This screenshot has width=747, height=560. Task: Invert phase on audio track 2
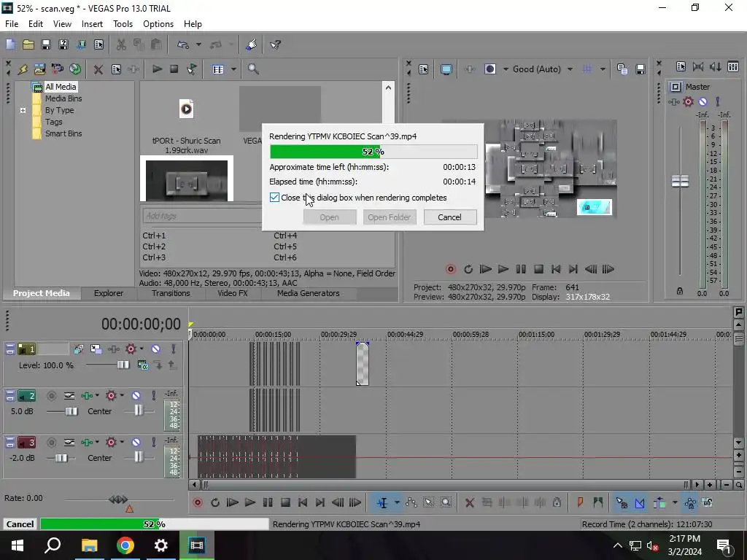point(69,396)
